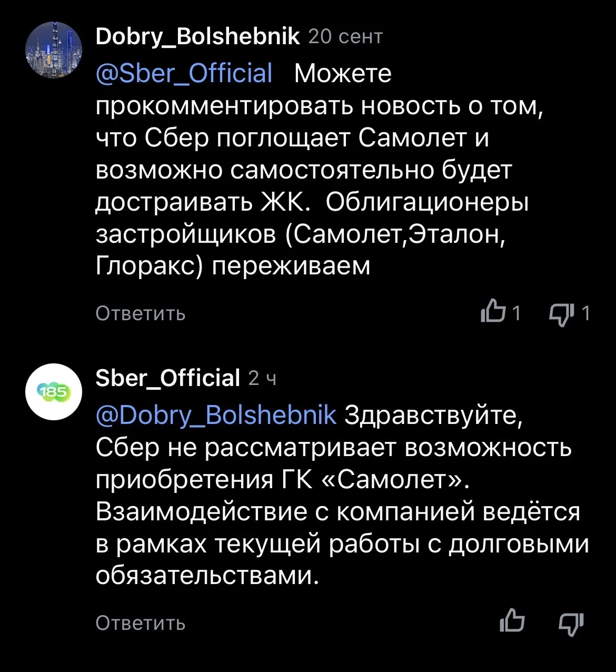Open profile via Sber_Official username heading

click(168, 377)
